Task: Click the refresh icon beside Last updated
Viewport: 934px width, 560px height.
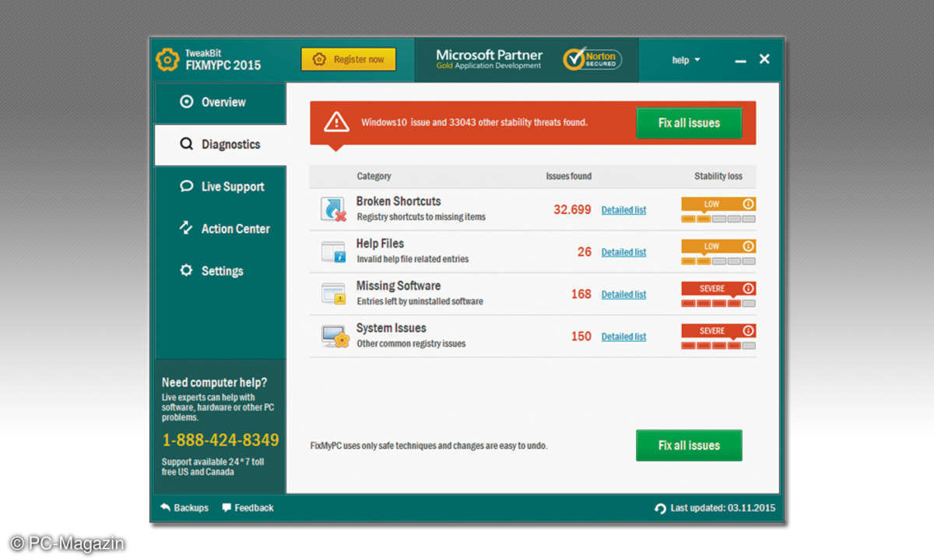Action: pyautogui.click(x=661, y=508)
